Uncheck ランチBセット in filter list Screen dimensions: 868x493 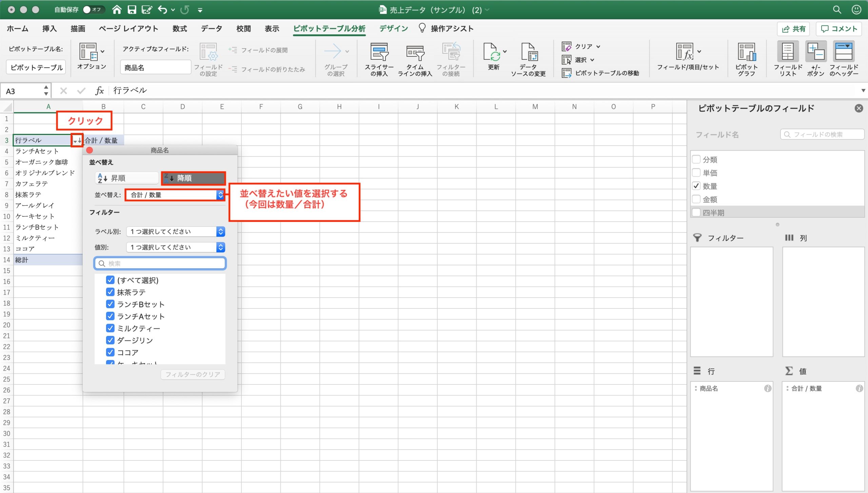tap(110, 304)
